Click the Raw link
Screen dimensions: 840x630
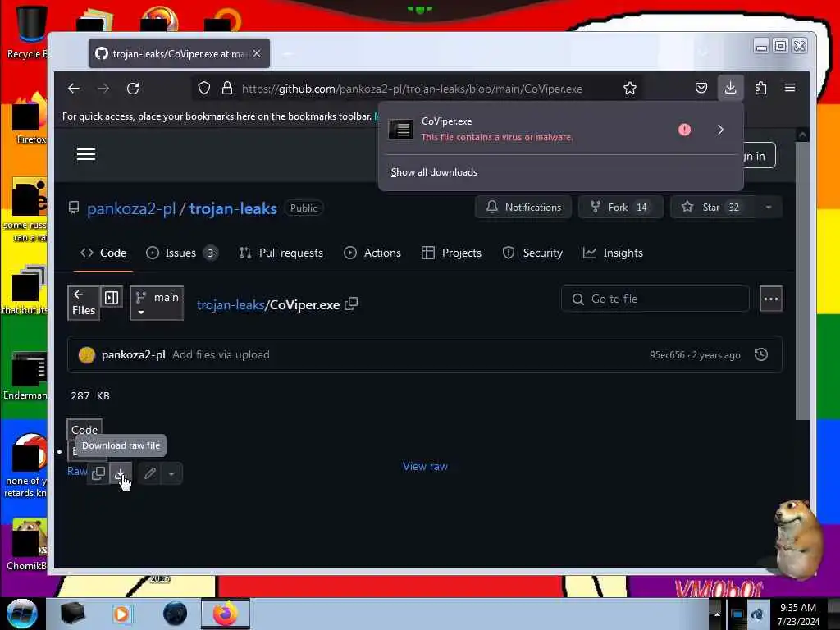coord(77,471)
